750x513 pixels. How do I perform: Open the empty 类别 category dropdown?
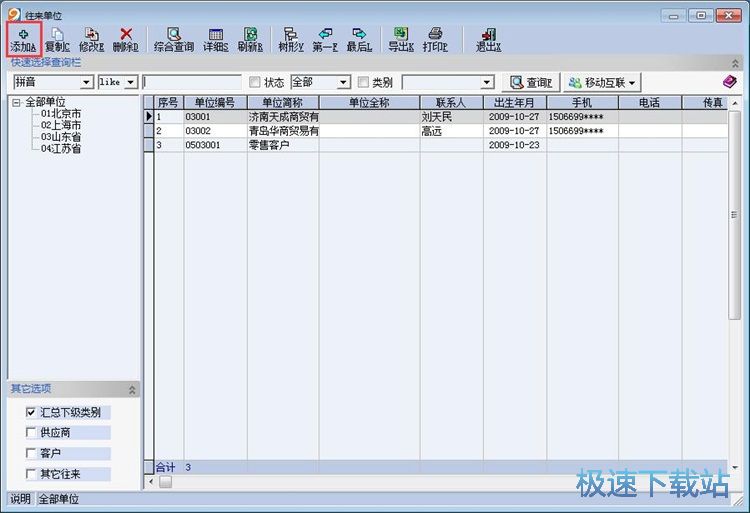click(486, 82)
